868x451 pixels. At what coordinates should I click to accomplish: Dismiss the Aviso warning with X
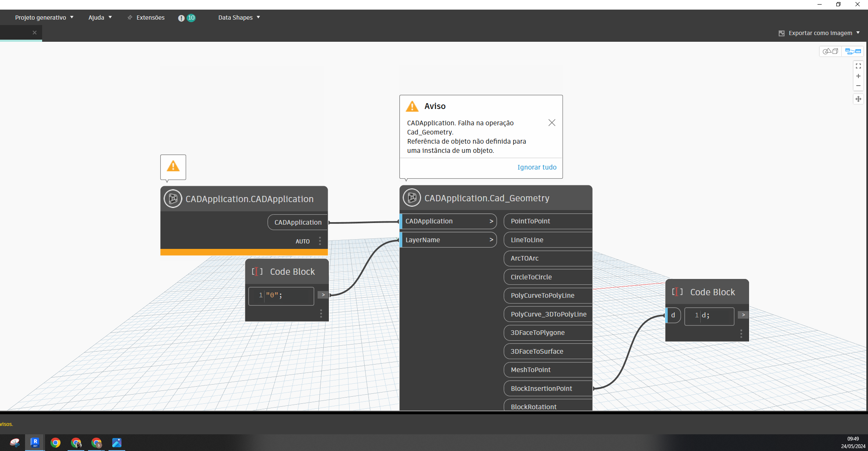[552, 122]
